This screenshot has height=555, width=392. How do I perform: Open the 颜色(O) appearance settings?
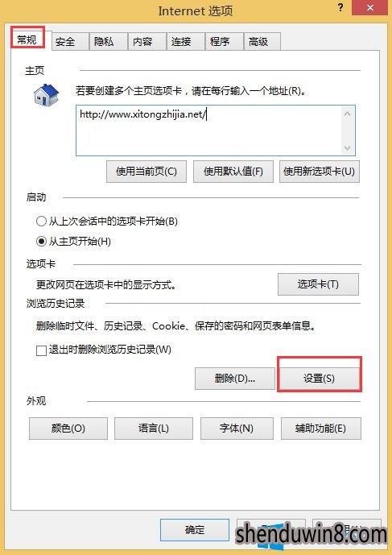tap(68, 429)
